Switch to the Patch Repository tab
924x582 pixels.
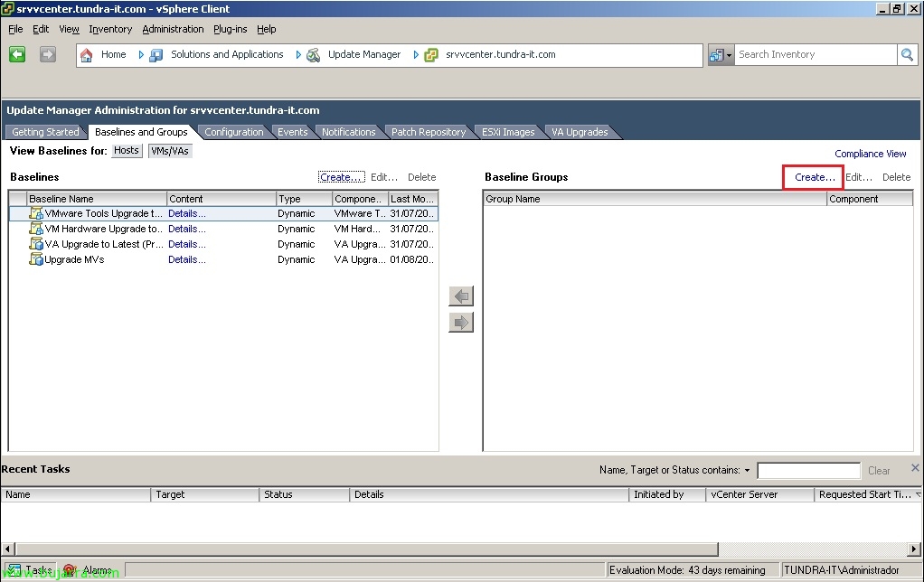tap(429, 132)
